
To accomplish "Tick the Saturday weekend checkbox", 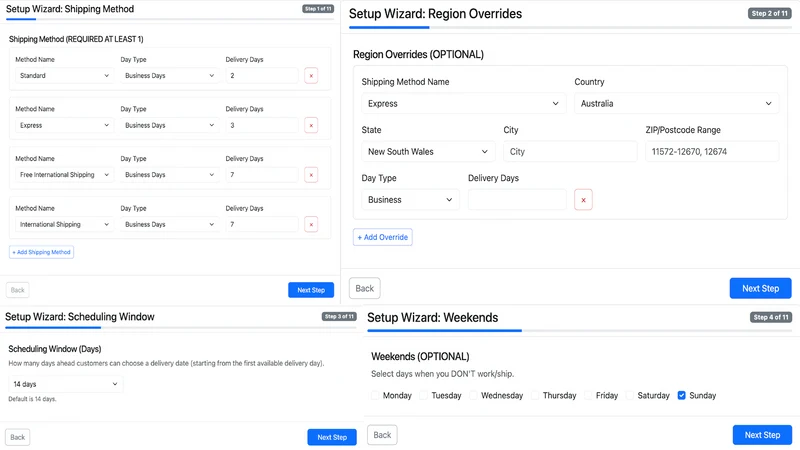I will (630, 395).
